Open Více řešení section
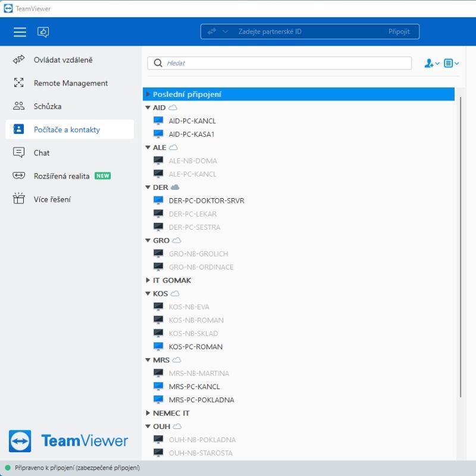Viewport: 476px width, 476px height. coord(70,199)
